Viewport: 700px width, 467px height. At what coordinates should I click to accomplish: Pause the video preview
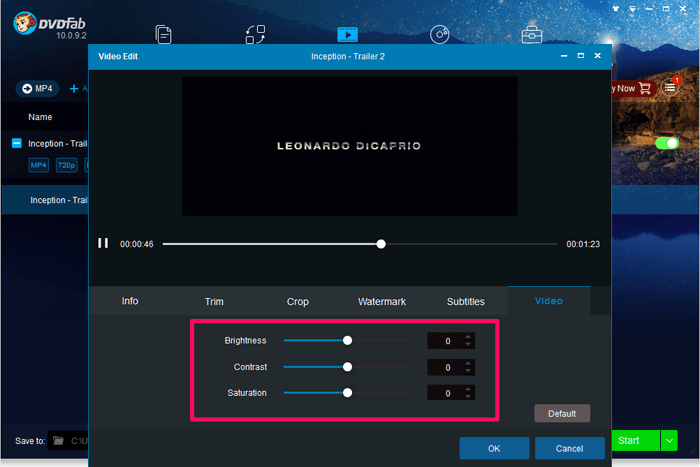pos(103,243)
